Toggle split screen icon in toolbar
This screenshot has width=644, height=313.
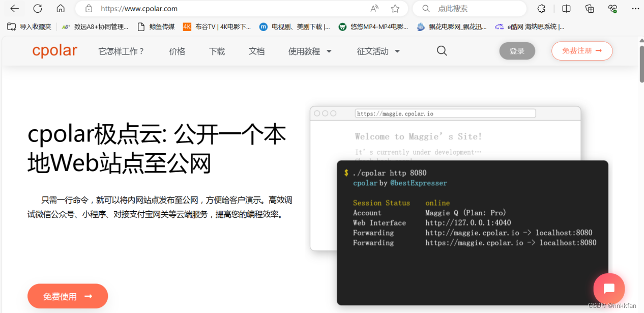[x=566, y=9]
